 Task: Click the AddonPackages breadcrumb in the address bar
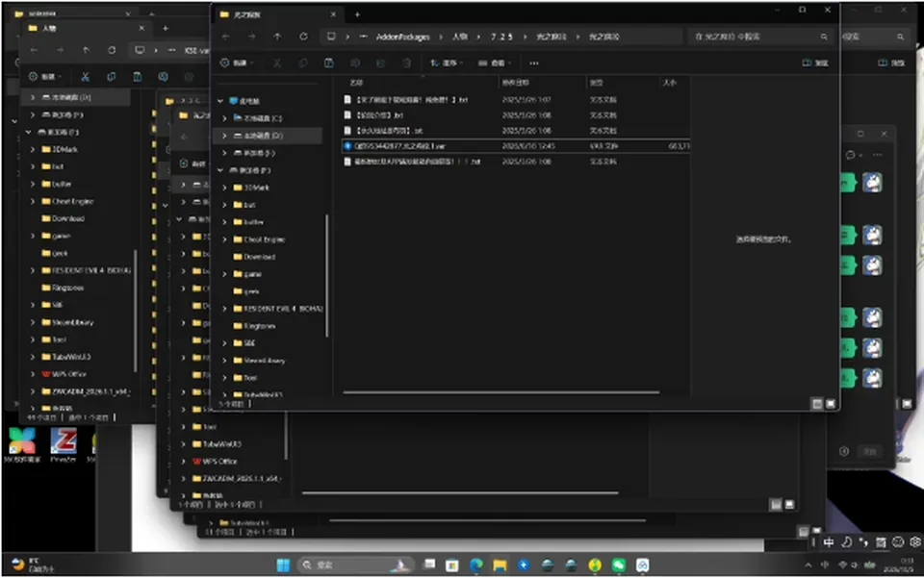[403, 37]
